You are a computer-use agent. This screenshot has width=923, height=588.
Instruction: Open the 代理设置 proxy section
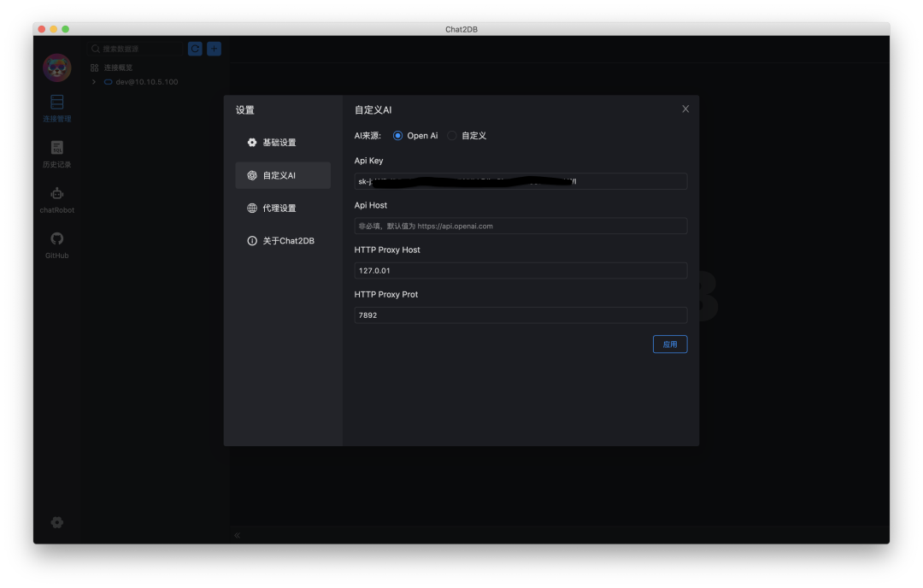283,208
